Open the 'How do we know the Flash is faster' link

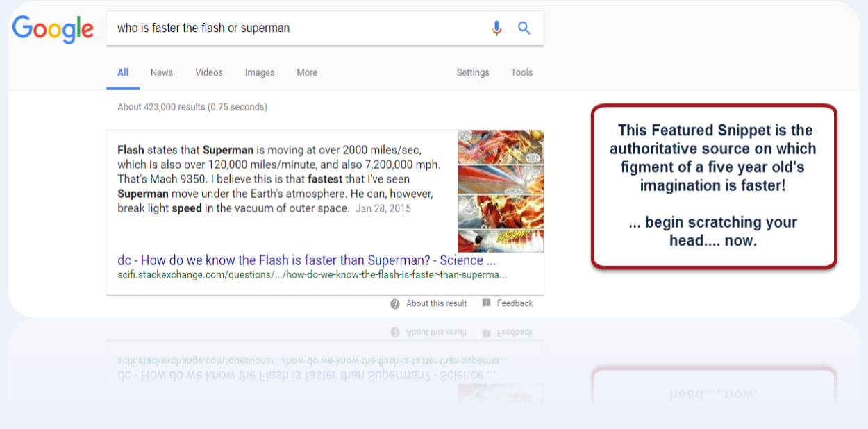(x=306, y=260)
